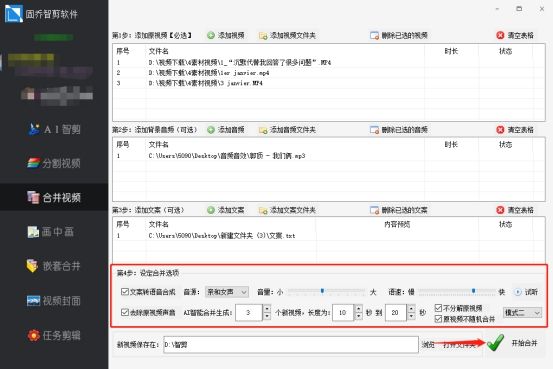Click the 音量 volume slider handle
The image size is (553, 369).
[x=322, y=291]
